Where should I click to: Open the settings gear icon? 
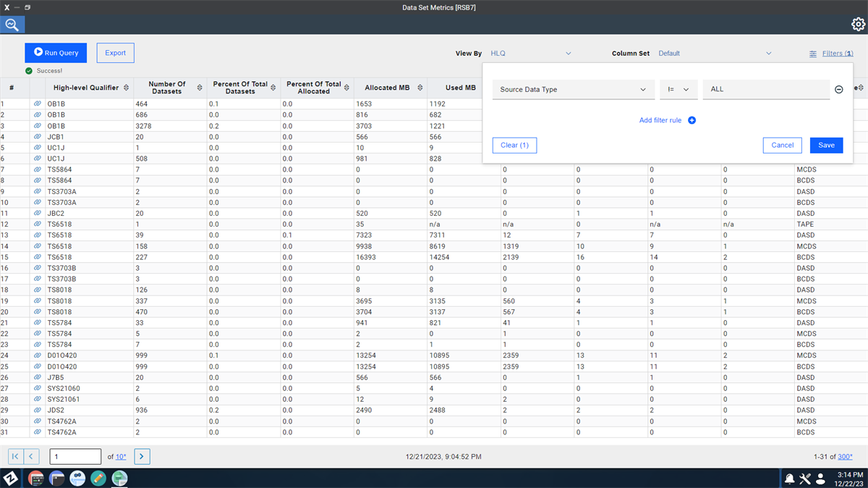(857, 25)
